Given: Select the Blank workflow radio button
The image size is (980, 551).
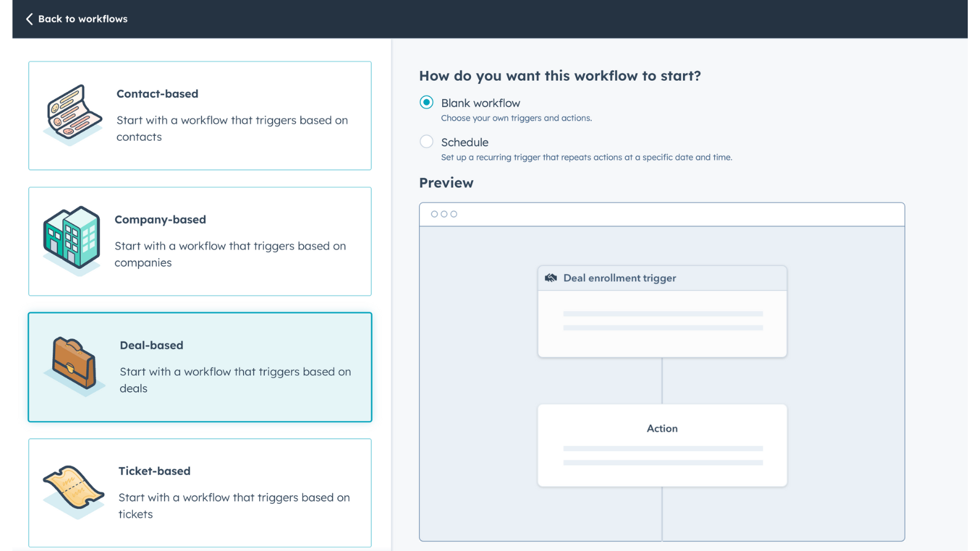Looking at the screenshot, I should tap(426, 102).
